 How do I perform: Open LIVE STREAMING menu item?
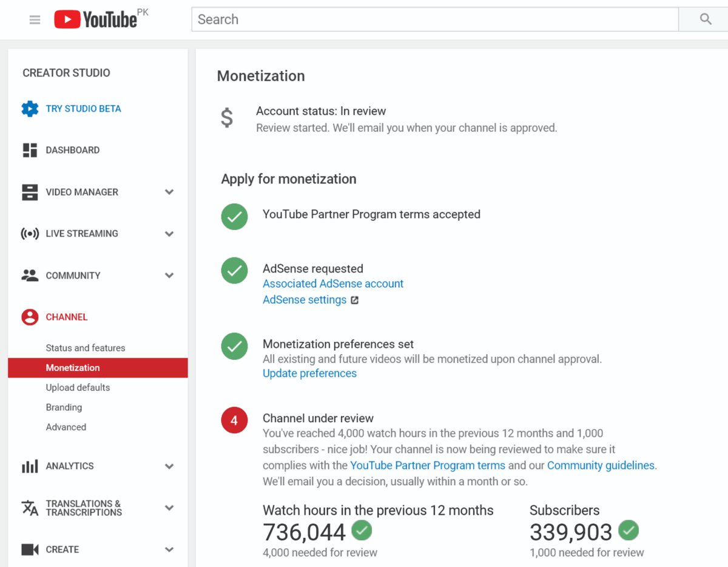pos(82,234)
